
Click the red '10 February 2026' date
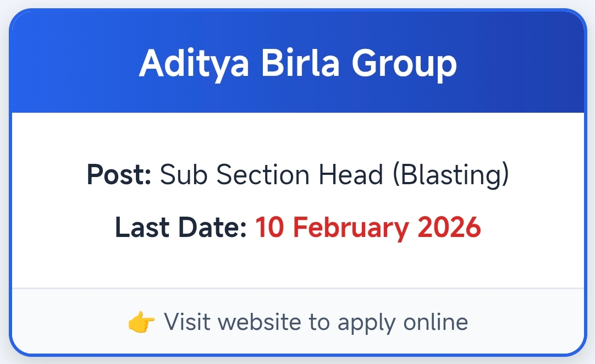point(368,228)
